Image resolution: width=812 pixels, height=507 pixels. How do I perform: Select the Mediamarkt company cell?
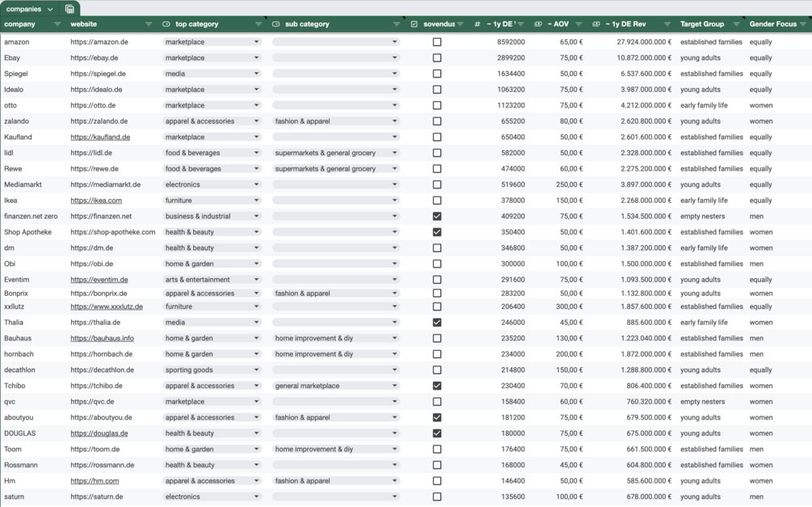click(x=23, y=184)
